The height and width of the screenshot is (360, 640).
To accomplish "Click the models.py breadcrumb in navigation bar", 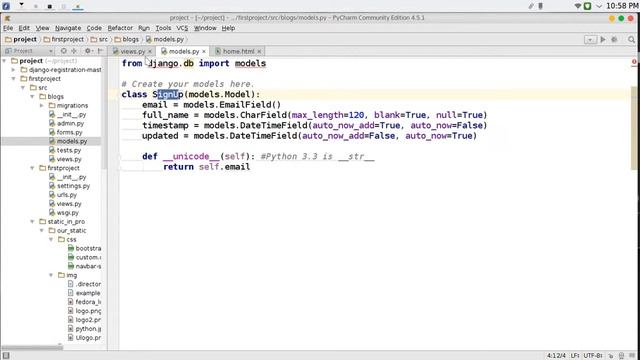I will (165, 40).
